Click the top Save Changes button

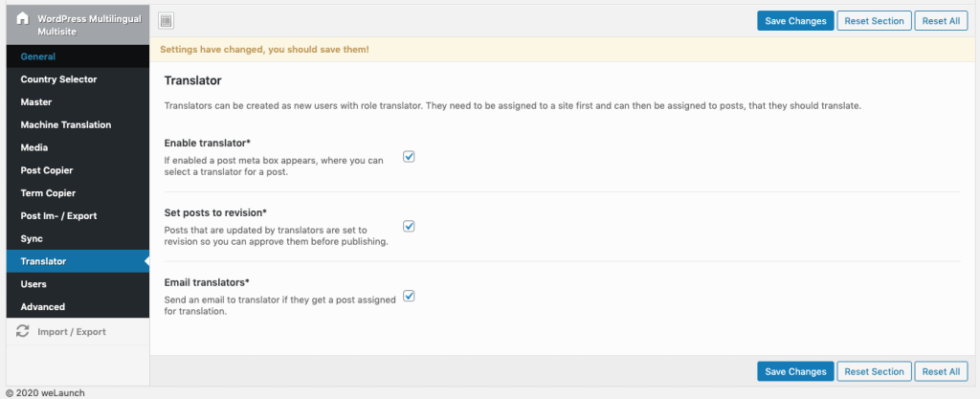tap(794, 21)
